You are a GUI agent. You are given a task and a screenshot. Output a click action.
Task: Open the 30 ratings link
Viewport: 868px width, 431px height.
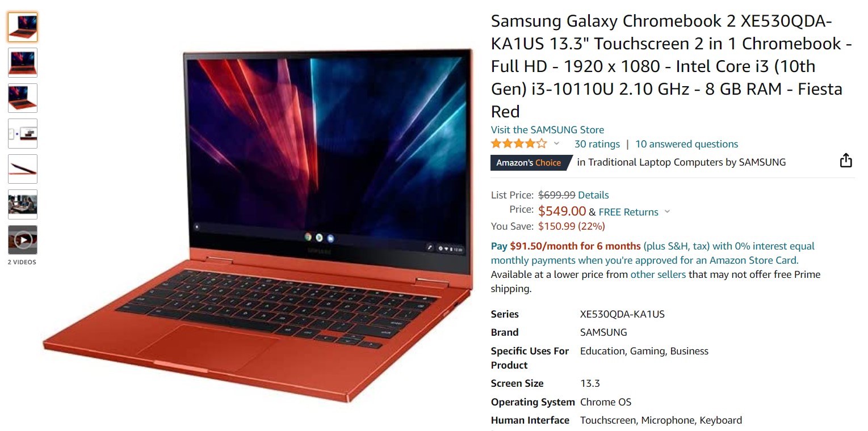[597, 144]
